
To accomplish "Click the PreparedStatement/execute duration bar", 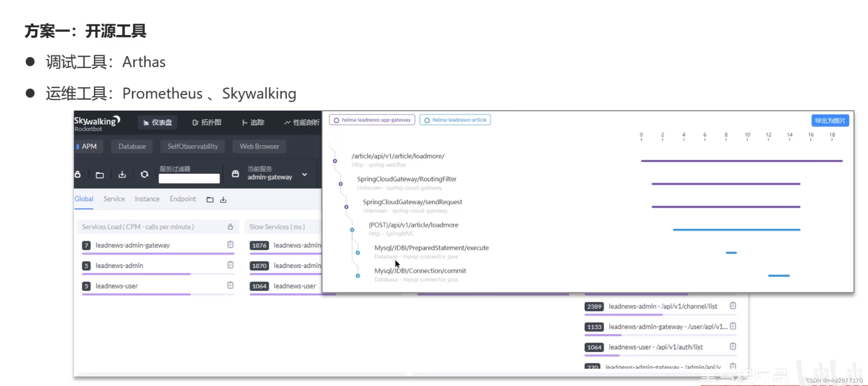I will pyautogui.click(x=731, y=253).
